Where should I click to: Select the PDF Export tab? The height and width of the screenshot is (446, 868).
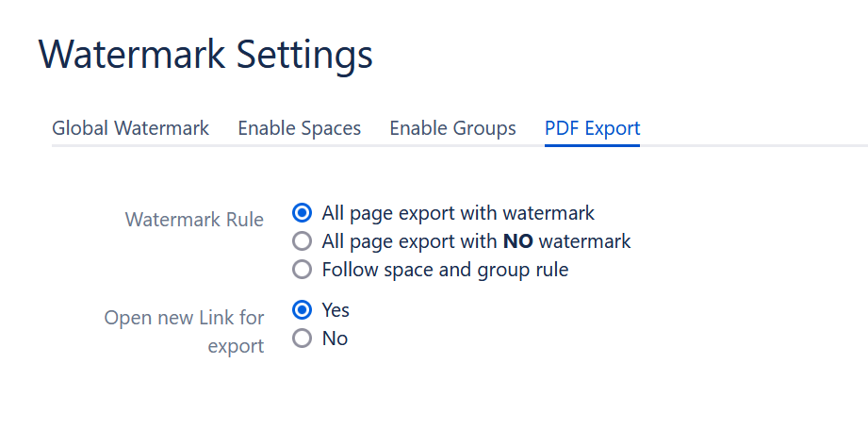[592, 128]
